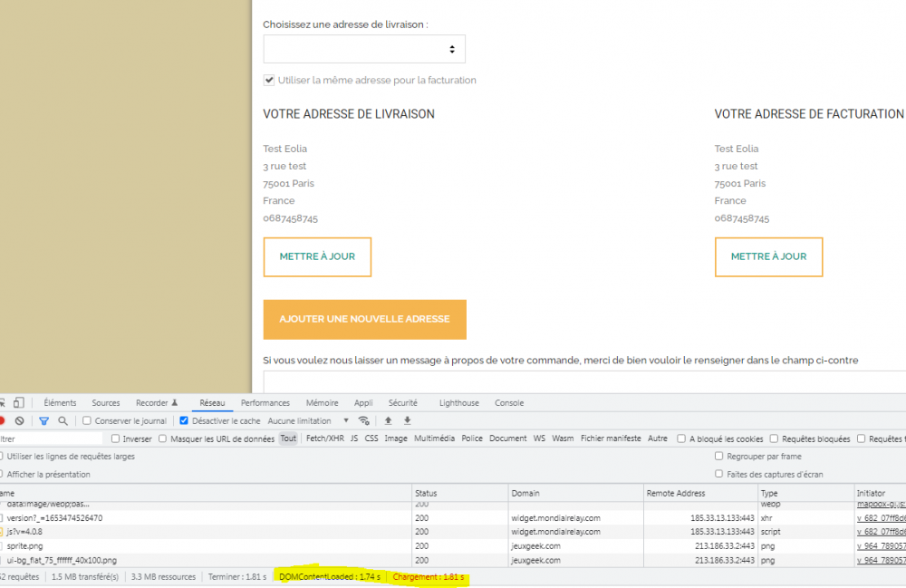906x588 pixels.
Task: Open the Sécurité tab
Action: (403, 402)
